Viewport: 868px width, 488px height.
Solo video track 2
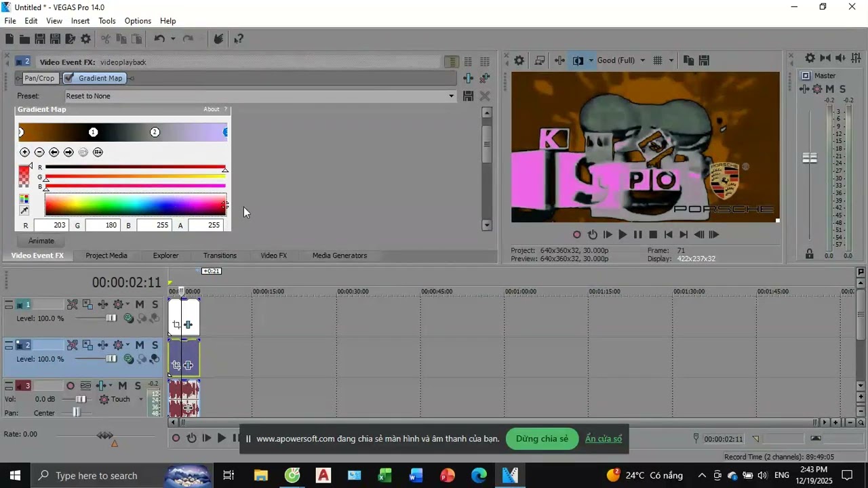click(155, 345)
